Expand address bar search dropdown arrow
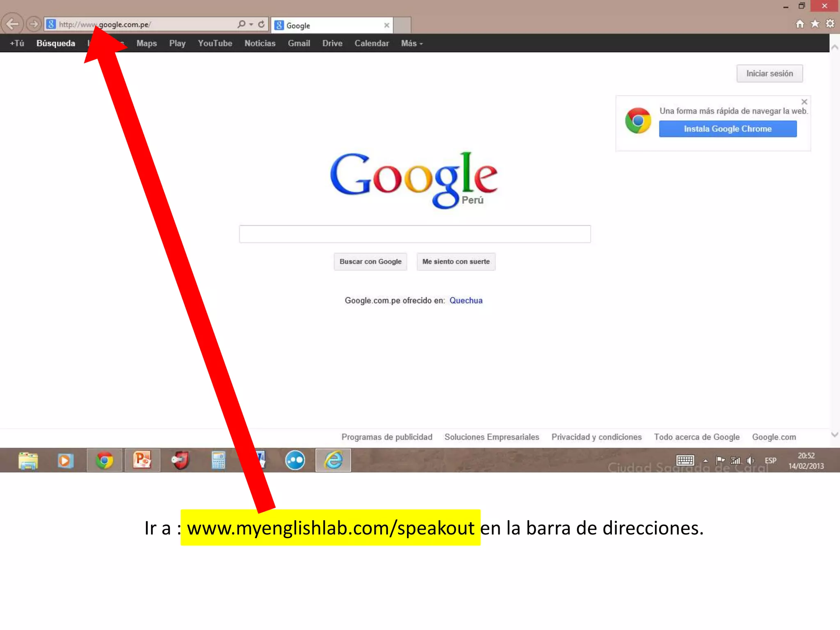Screen dimensions: 840x630 tap(251, 25)
